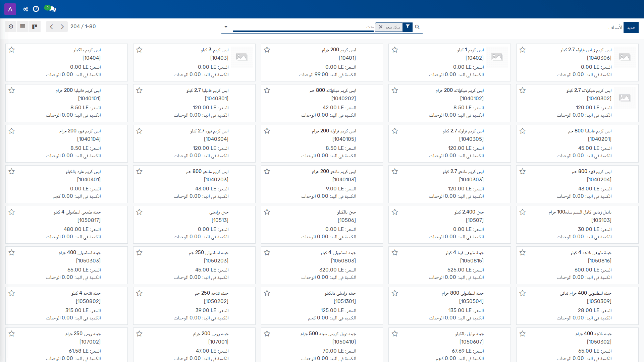Switch to the kanban view
644x362 pixels.
[x=35, y=26]
